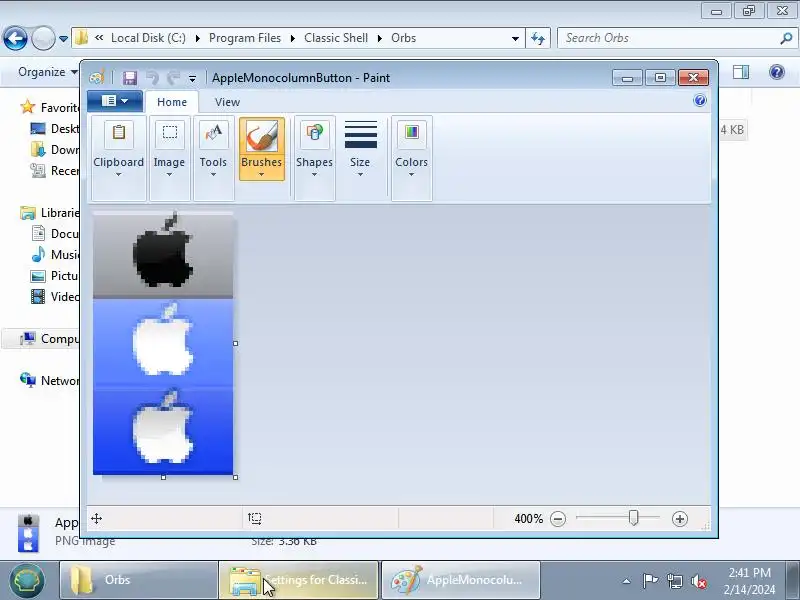Open Paint Help question mark icon
800x600 pixels.
click(x=700, y=101)
